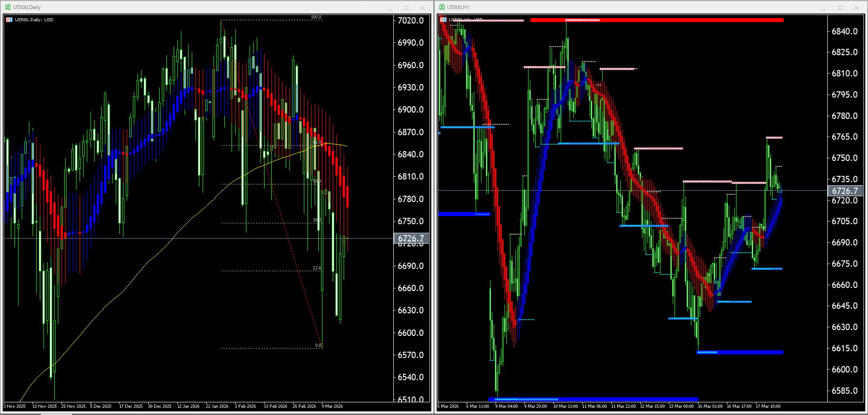
Task: Select the Fibonacci 23.6 level label
Action: coord(317,268)
